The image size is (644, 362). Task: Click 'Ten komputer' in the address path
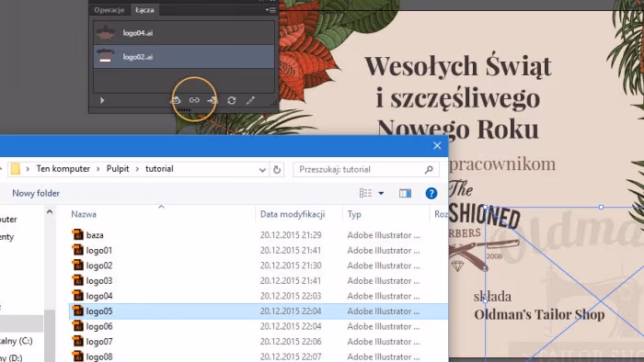[63, 169]
